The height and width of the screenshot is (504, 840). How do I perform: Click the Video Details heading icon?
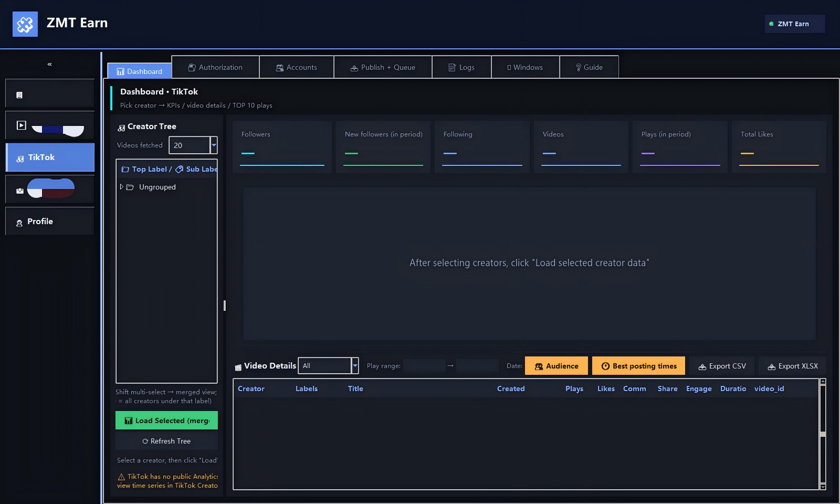[x=238, y=367]
